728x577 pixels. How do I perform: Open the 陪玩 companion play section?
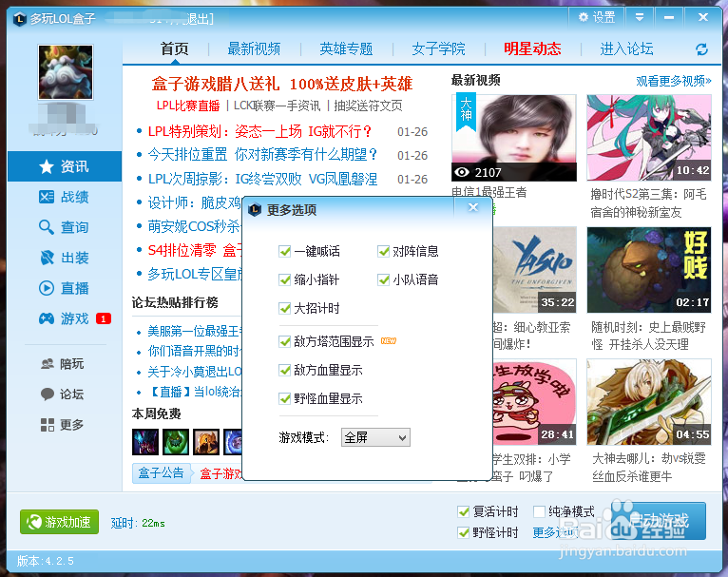tap(64, 363)
